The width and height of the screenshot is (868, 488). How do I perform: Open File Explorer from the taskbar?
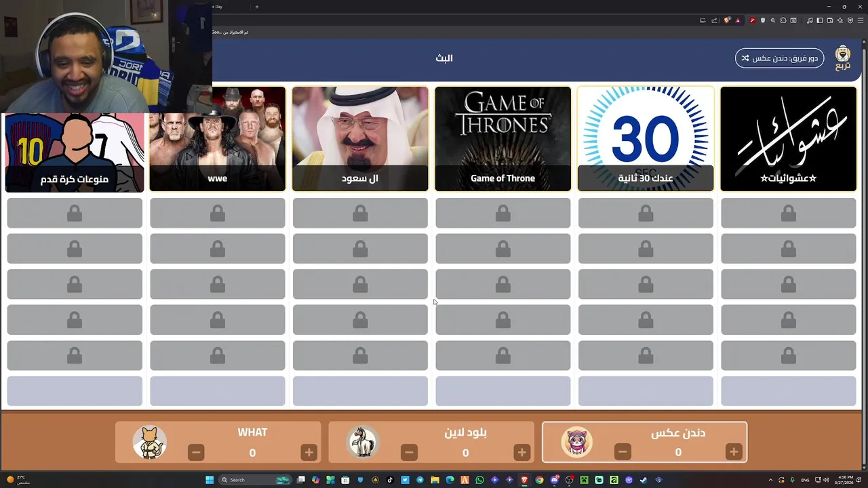tap(435, 480)
